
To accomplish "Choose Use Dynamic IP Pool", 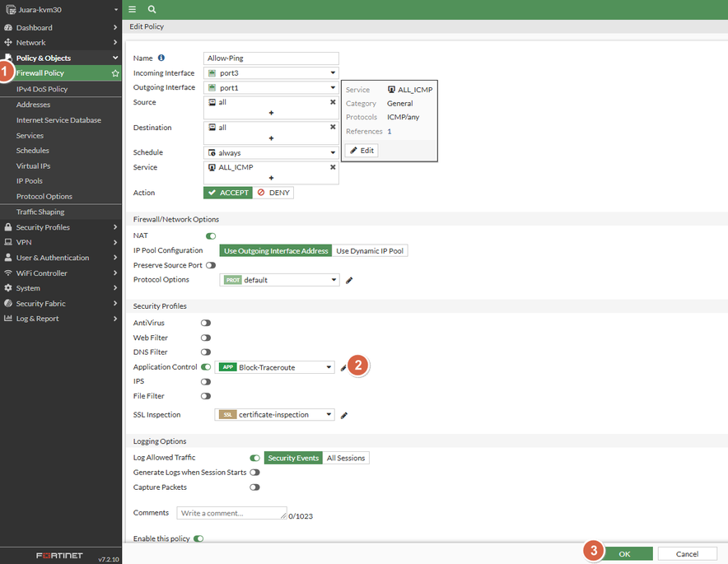I will (370, 250).
